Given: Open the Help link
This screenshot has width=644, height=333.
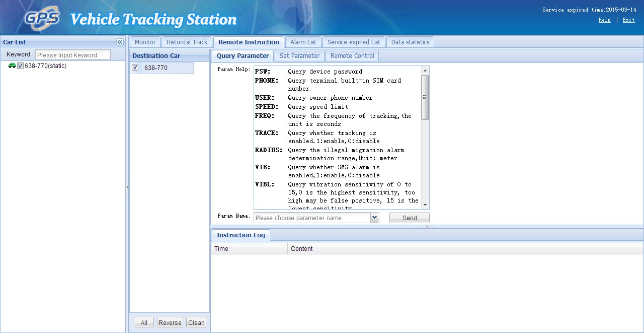Looking at the screenshot, I should [604, 20].
